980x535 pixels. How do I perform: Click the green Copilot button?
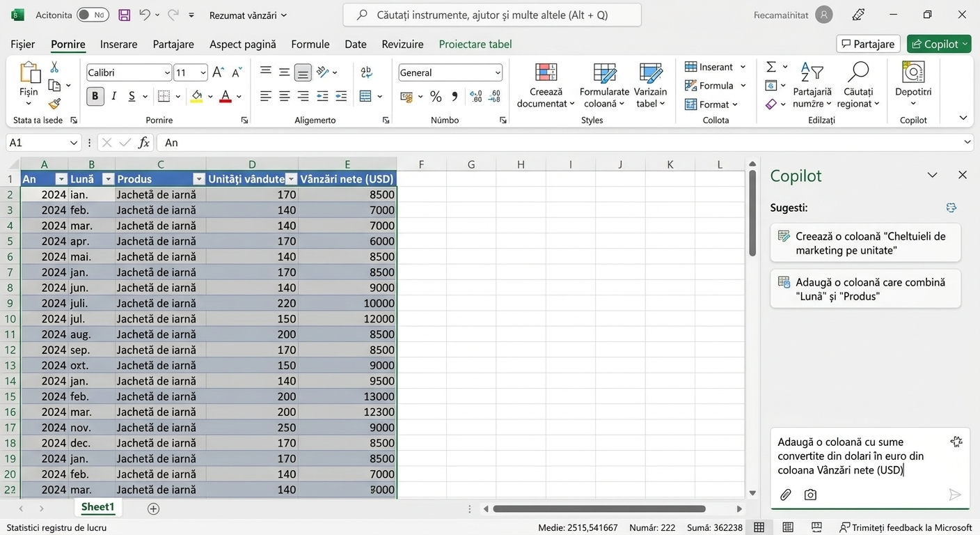coord(939,44)
